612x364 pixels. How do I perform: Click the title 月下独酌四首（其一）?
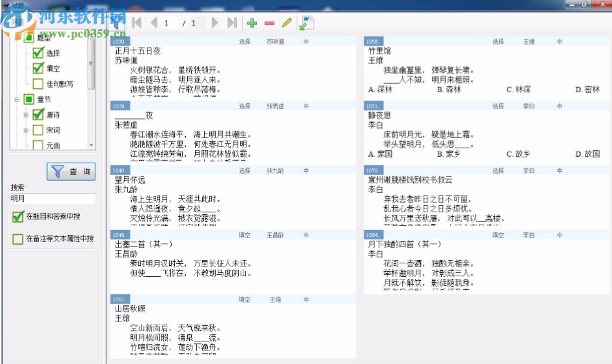(404, 244)
